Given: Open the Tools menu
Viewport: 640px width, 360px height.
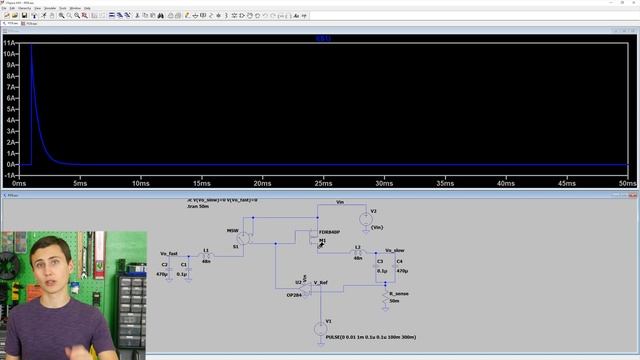Looking at the screenshot, I should click(x=63, y=8).
